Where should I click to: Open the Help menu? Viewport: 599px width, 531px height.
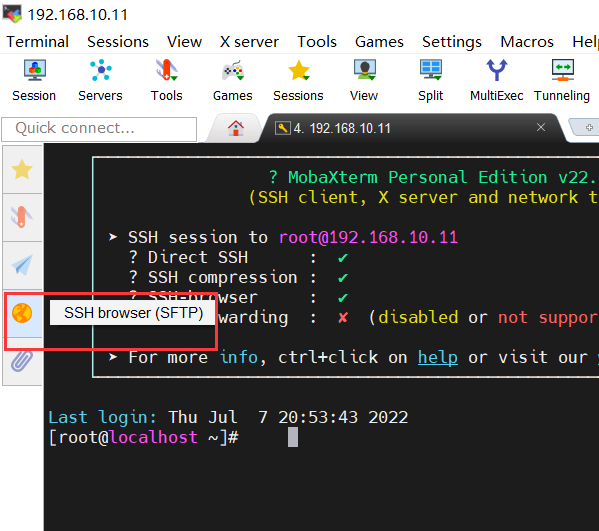point(585,42)
